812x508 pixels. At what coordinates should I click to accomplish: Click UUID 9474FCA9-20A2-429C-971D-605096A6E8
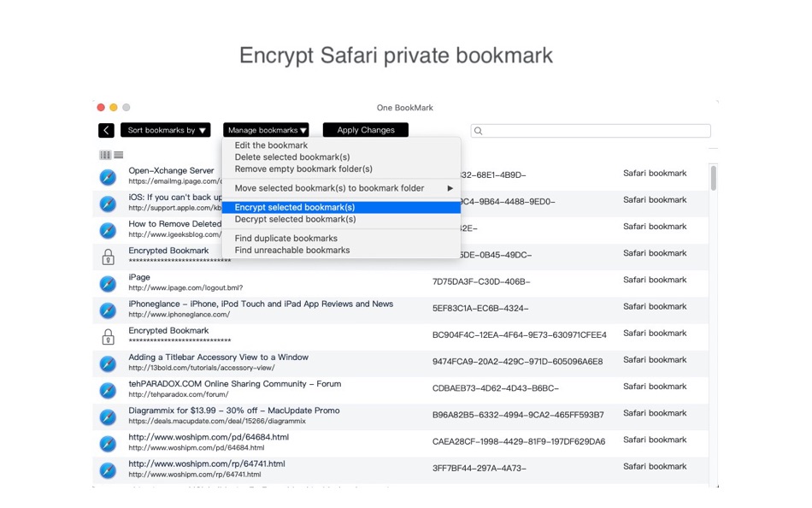pos(517,362)
